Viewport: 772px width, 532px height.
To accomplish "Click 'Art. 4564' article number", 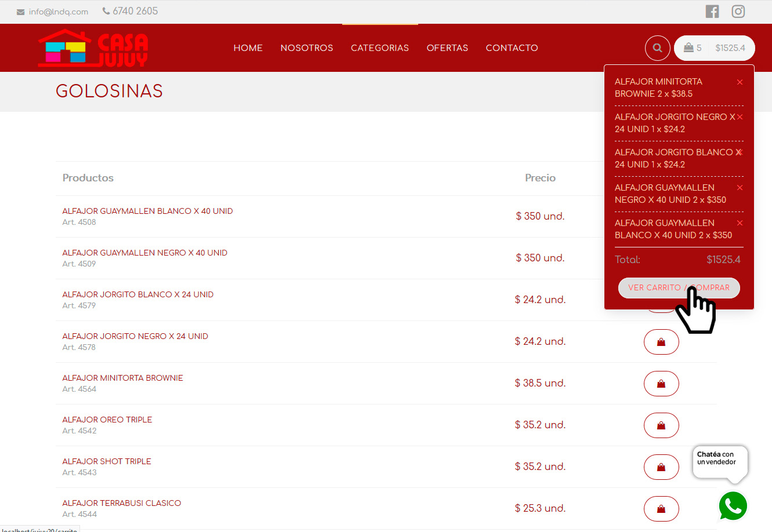I will coord(79,389).
